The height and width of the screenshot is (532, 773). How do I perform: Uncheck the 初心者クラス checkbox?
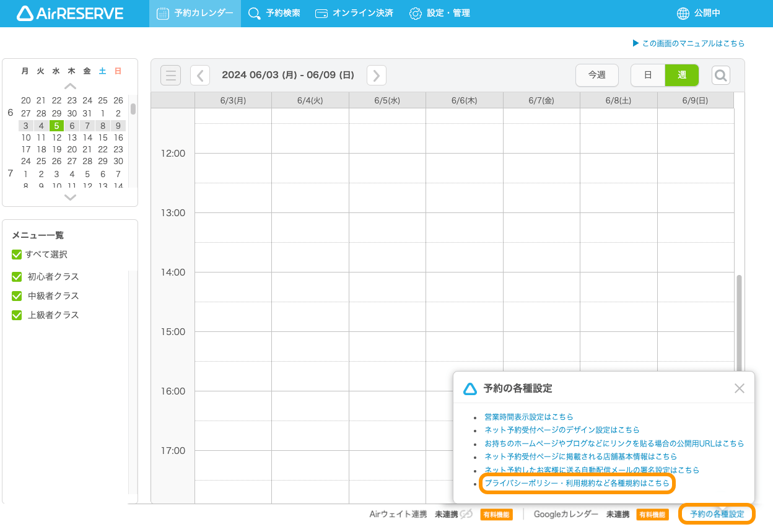point(17,277)
